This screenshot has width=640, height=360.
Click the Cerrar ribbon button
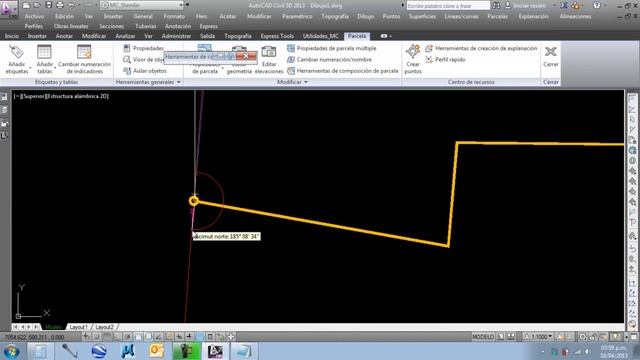click(551, 56)
